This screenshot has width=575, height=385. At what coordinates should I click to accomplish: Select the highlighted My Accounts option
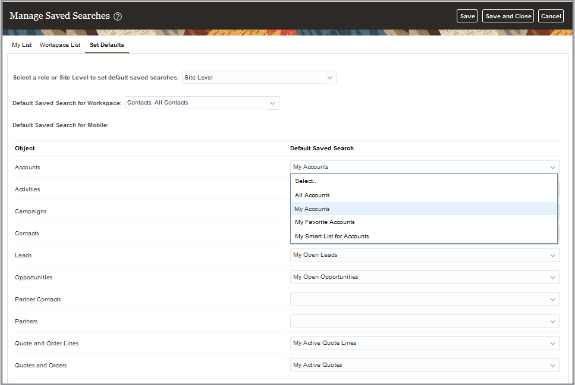point(424,209)
